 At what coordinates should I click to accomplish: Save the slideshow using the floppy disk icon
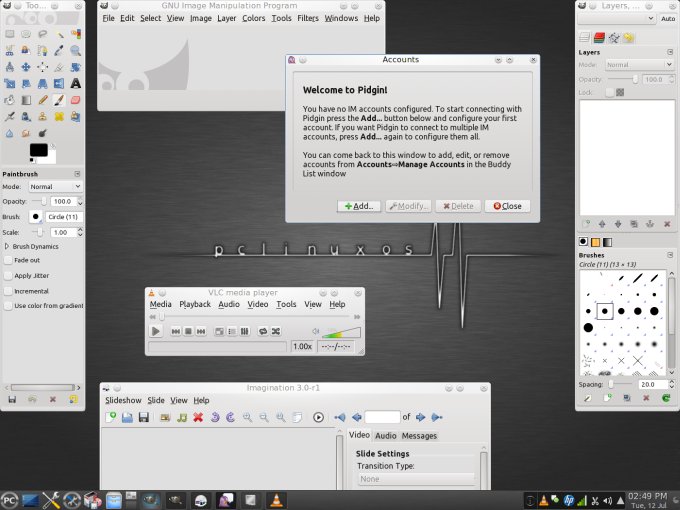tap(144, 417)
